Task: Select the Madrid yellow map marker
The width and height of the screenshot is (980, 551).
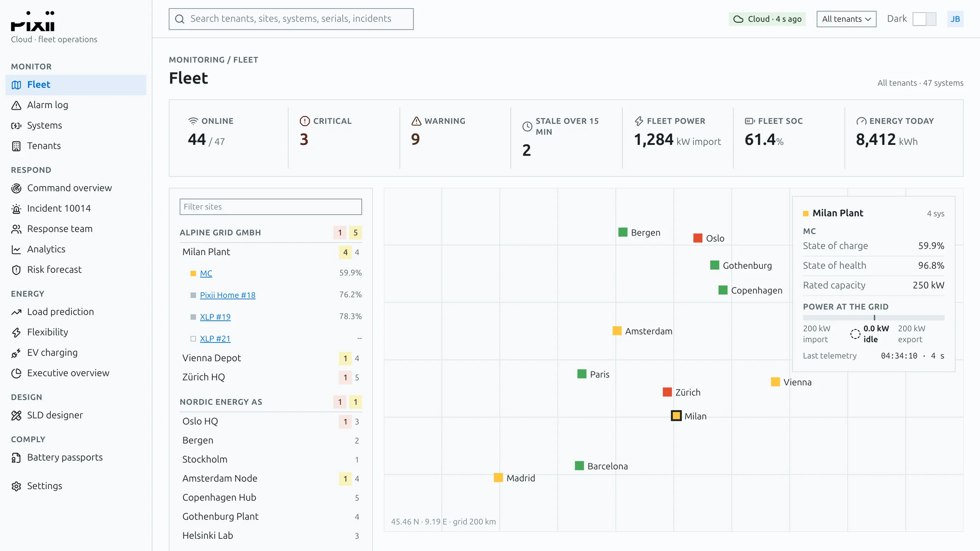Action: pos(498,478)
